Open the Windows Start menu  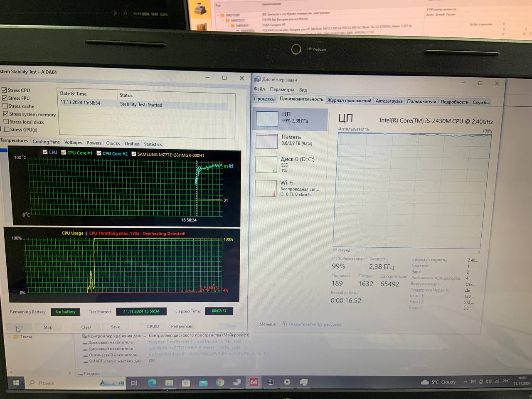pyautogui.click(x=16, y=383)
